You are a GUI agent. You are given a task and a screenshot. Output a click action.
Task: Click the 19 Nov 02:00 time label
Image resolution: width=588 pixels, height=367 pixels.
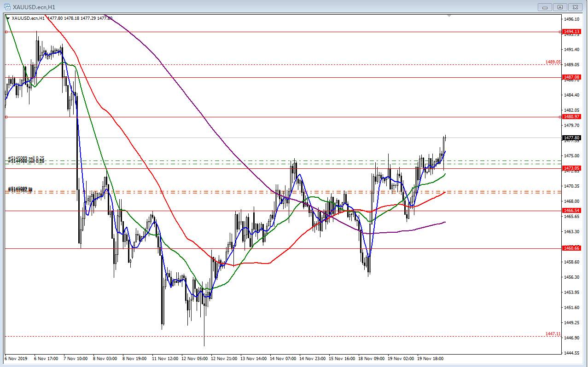(401, 358)
